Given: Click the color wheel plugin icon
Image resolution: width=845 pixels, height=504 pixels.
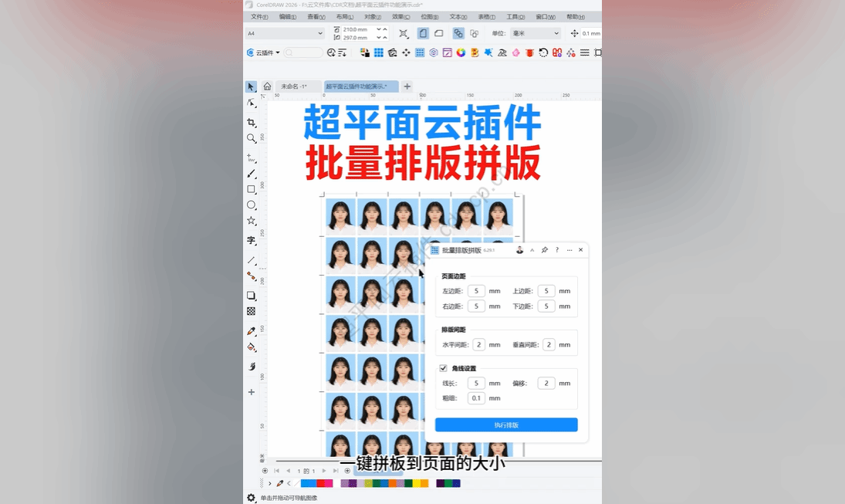Looking at the screenshot, I should click(x=461, y=52).
